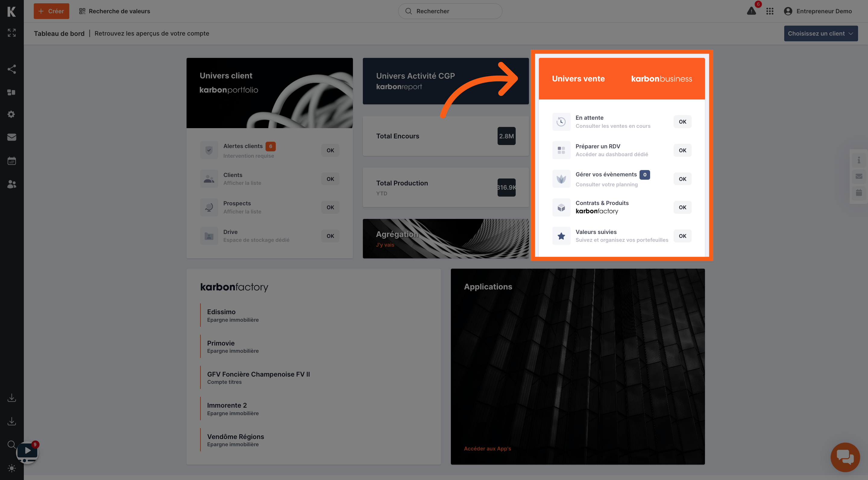Open the share network icon in sidebar
868x480 pixels.
coord(11,69)
